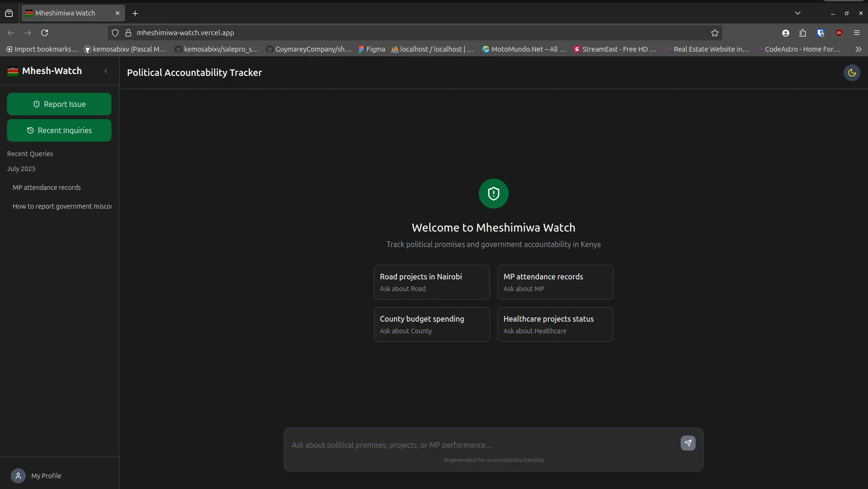Select the Healthcare projects status suggestion

(x=555, y=324)
